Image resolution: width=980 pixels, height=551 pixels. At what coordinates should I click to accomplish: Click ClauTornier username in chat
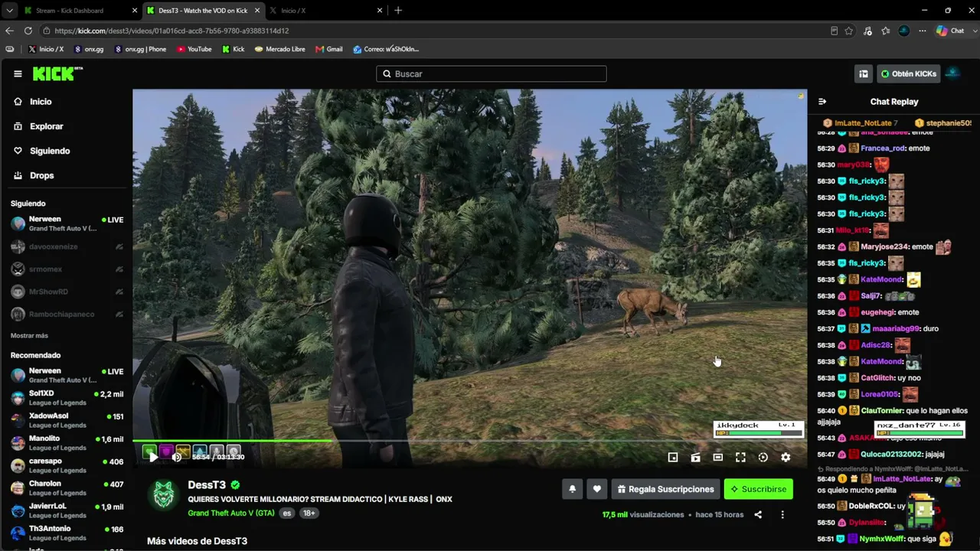pos(881,411)
